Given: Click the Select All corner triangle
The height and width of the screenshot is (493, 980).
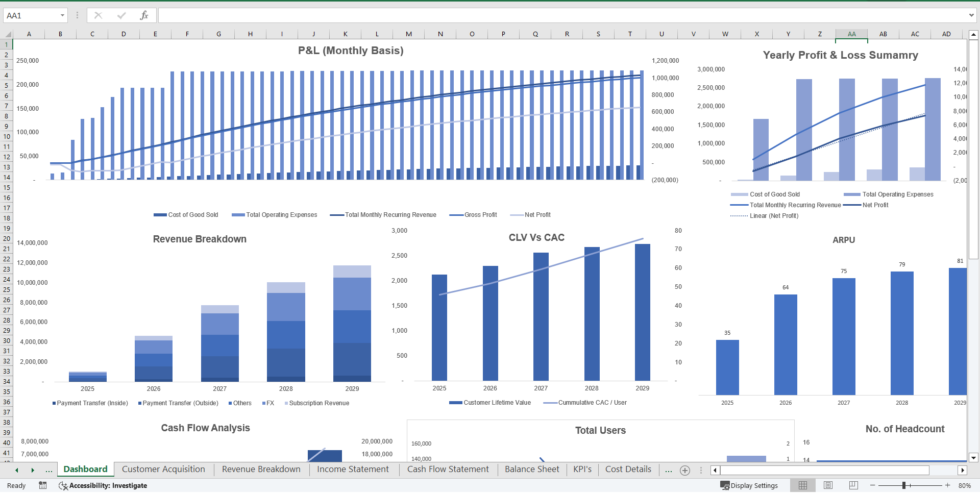Looking at the screenshot, I should [7, 34].
